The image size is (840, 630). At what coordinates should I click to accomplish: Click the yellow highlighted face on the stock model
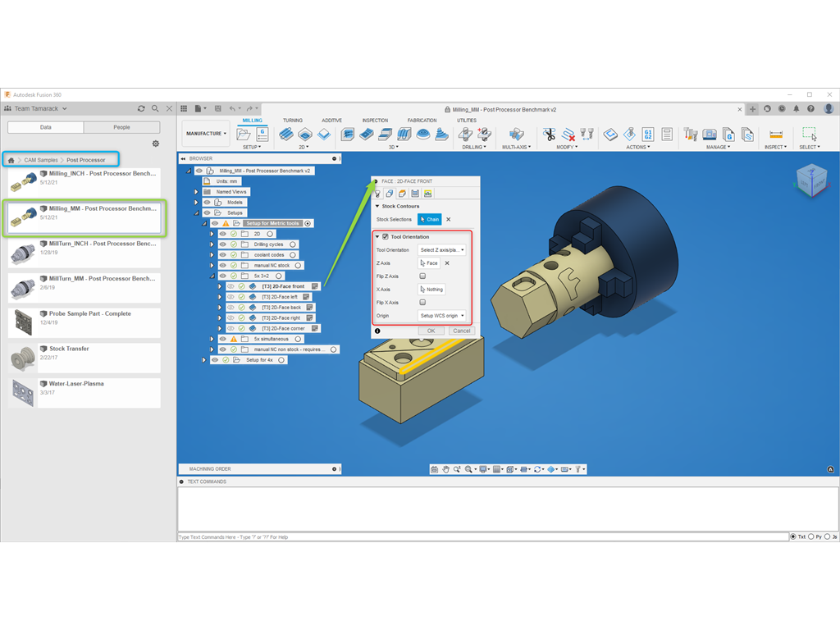click(436, 355)
